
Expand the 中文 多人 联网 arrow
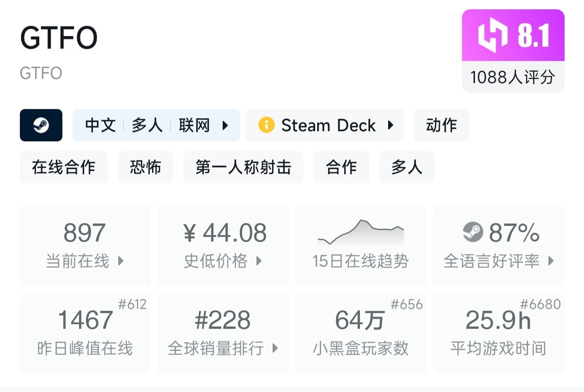pos(225,125)
